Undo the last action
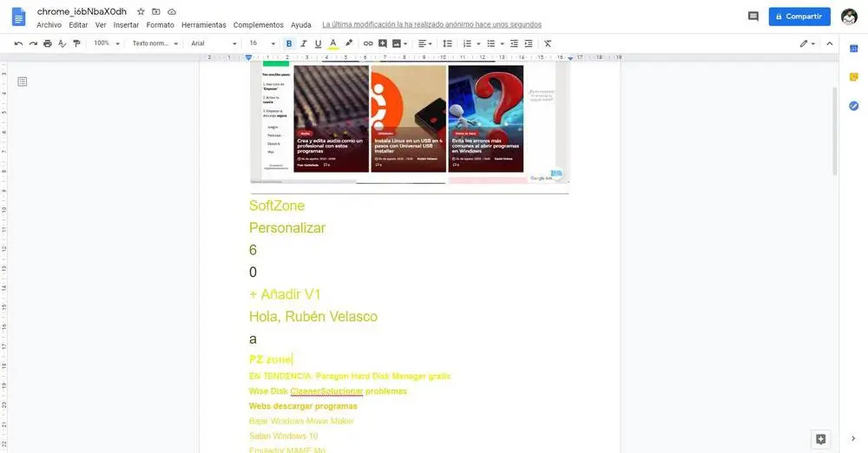Image resolution: width=868 pixels, height=453 pixels. point(18,43)
